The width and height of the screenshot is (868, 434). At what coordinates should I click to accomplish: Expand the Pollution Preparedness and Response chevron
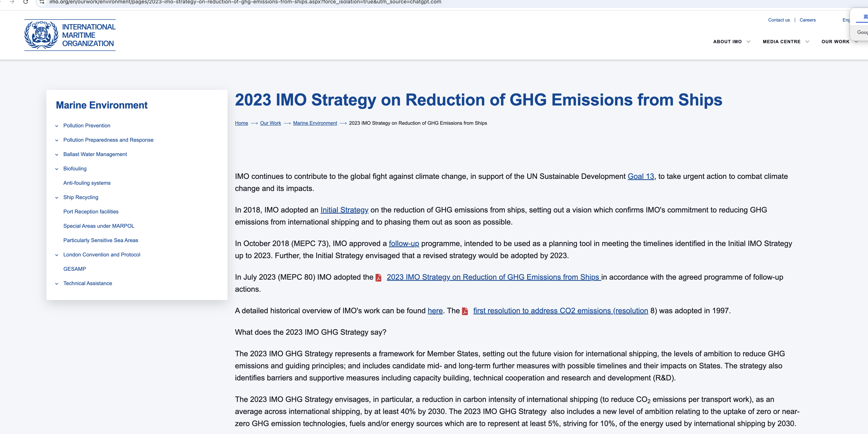point(57,140)
